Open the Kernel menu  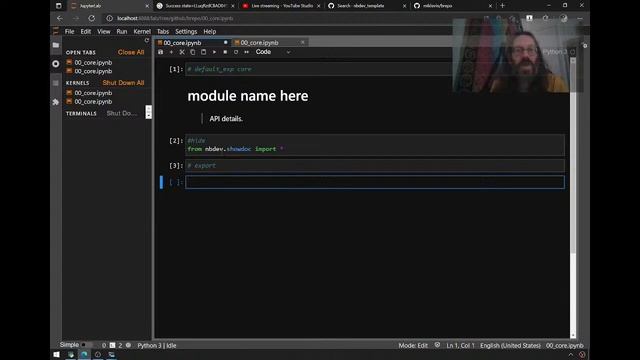(x=142, y=31)
